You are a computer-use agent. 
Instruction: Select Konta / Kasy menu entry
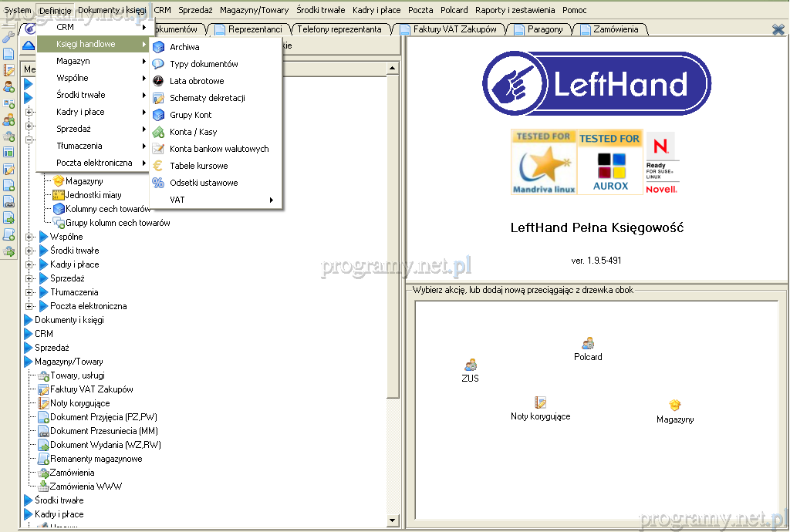pyautogui.click(x=193, y=132)
